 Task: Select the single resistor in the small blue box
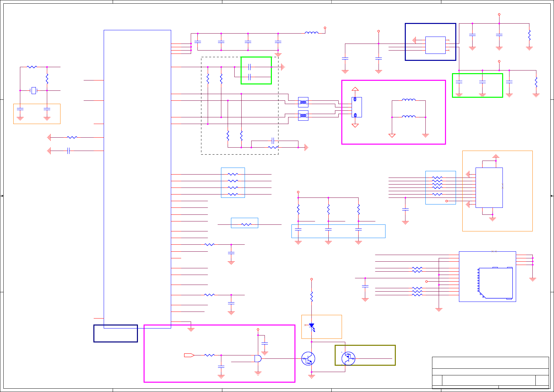point(246,224)
